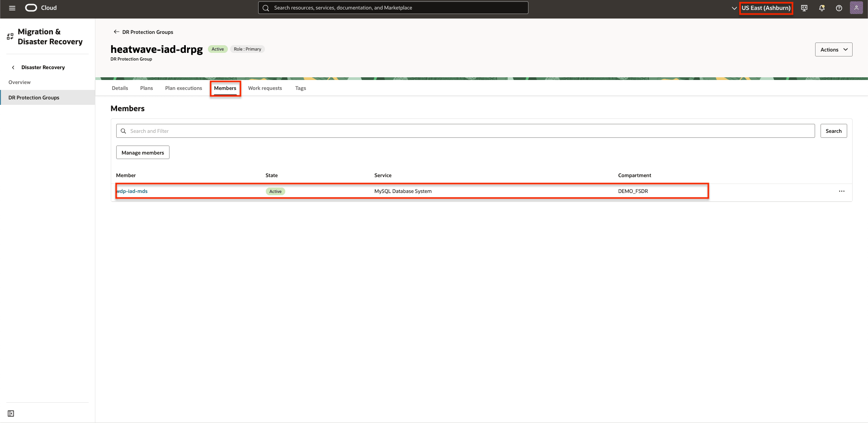Click the back chevron next to Disaster Recovery
The height and width of the screenshot is (423, 868).
[x=13, y=67]
